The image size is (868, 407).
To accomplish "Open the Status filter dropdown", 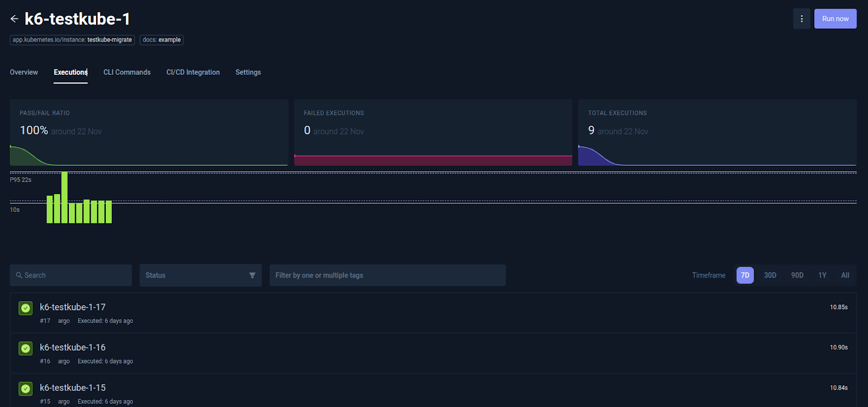I will pyautogui.click(x=201, y=275).
